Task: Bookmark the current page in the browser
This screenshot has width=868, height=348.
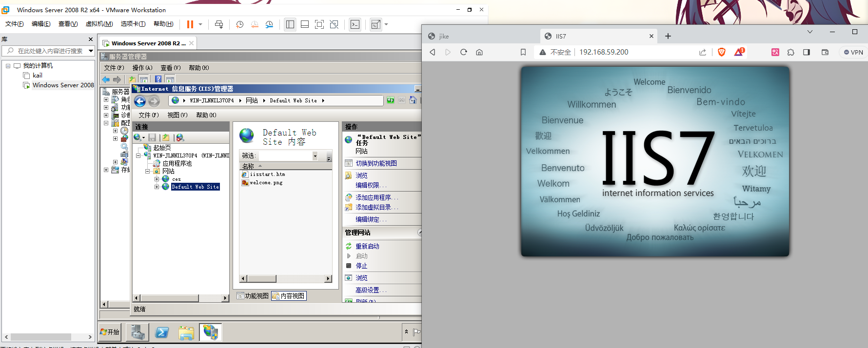Action: [x=523, y=52]
